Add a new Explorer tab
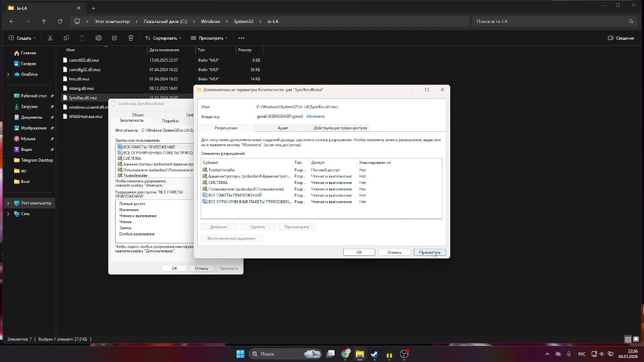The width and height of the screenshot is (644, 362). (93, 8)
